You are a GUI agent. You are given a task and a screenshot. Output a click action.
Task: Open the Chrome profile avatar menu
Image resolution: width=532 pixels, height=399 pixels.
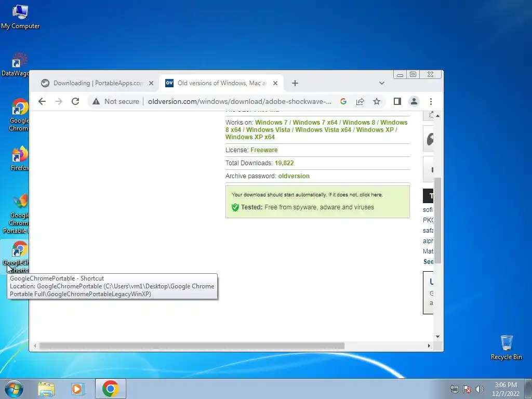coord(414,101)
